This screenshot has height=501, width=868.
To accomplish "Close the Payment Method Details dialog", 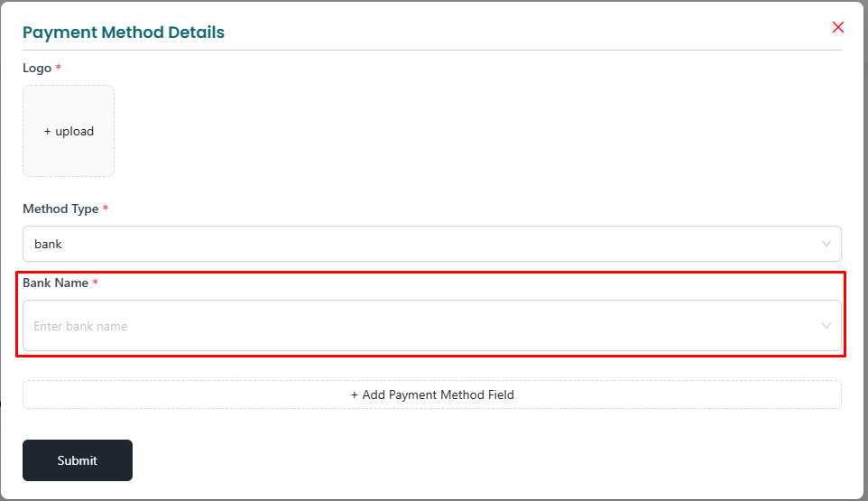I will [837, 27].
